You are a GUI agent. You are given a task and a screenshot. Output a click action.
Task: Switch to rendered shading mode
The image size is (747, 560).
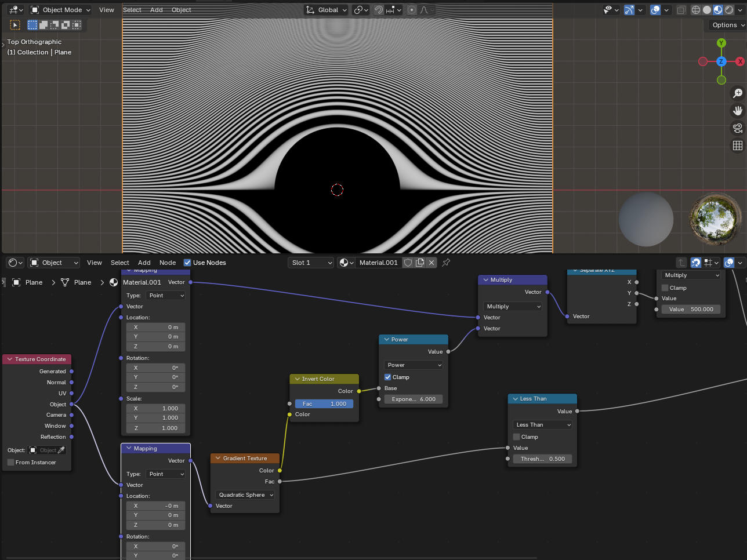pyautogui.click(x=729, y=10)
